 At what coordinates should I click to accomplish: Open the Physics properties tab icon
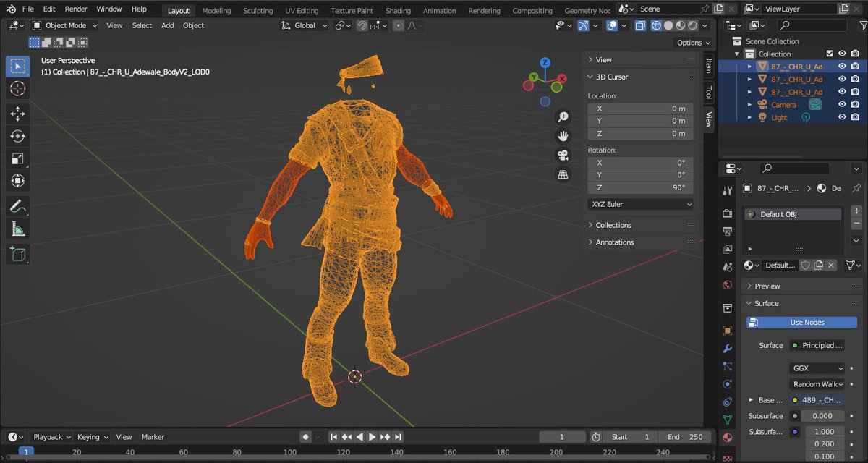(x=728, y=384)
